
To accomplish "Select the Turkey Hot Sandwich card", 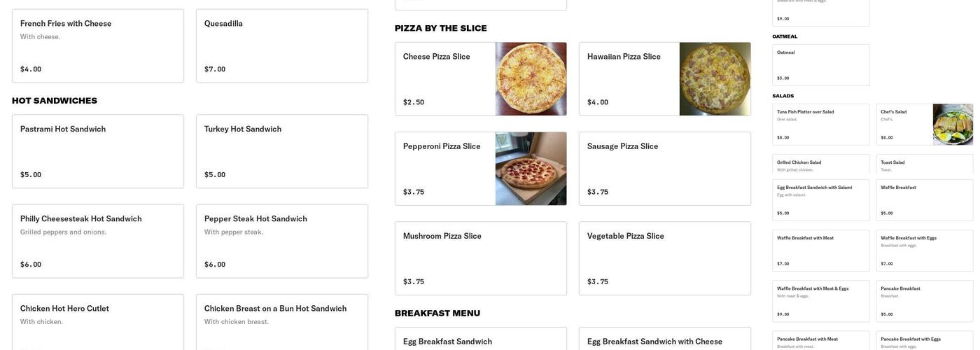I will coord(281,151).
